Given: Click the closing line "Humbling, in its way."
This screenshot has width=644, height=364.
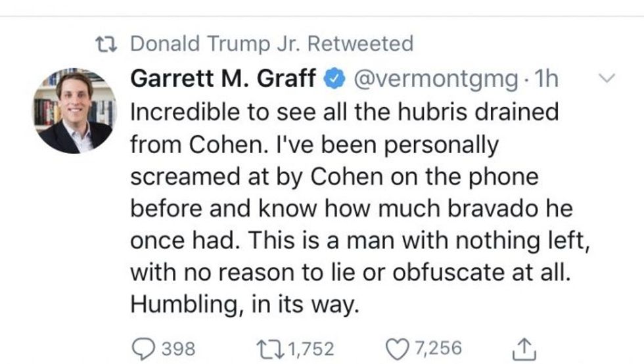Looking at the screenshot, I should (x=245, y=306).
